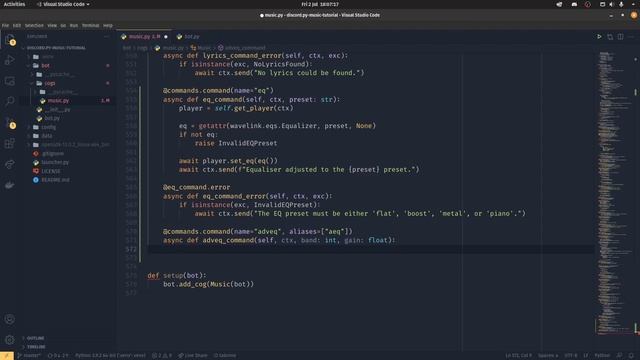Open editor More Actions ellipsis
This screenshot has height=360, width=640.
click(631, 37)
